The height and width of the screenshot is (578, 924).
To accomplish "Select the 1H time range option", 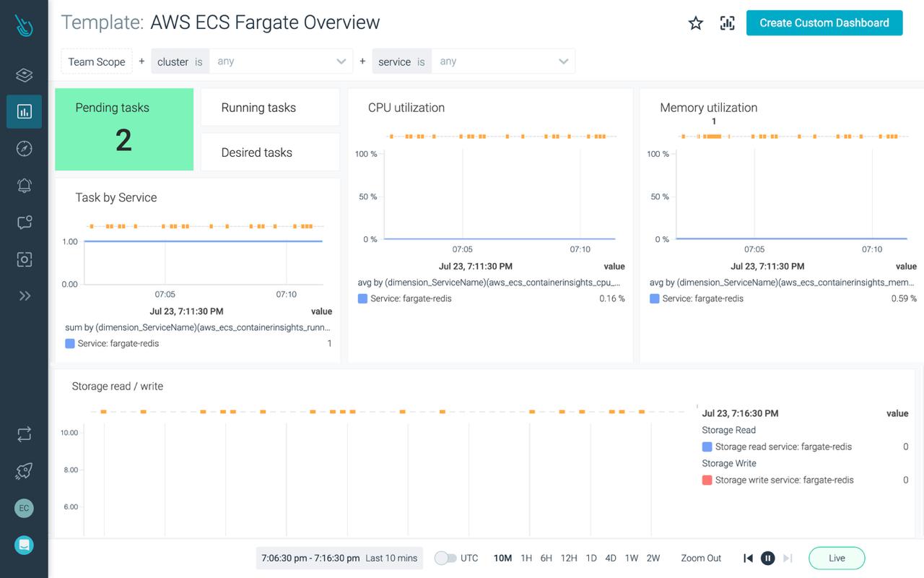I will coord(526,558).
